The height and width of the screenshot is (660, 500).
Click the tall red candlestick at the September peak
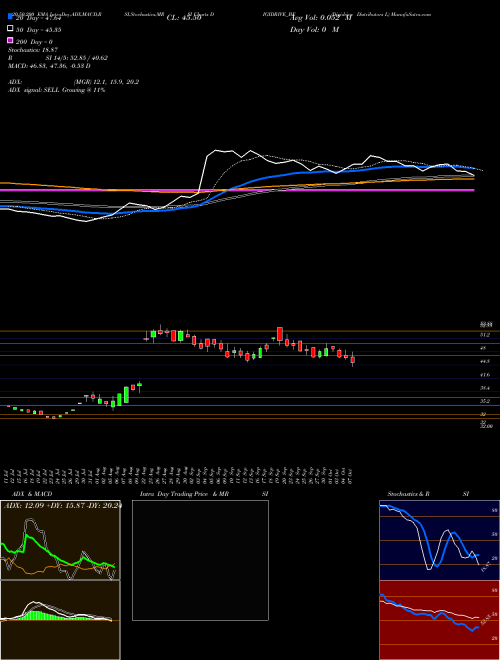coord(280,334)
